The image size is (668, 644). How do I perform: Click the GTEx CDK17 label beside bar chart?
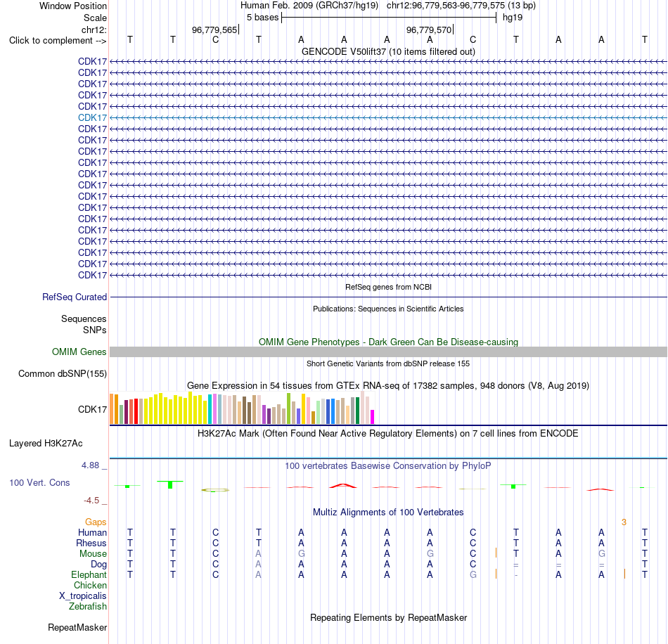pos(92,409)
